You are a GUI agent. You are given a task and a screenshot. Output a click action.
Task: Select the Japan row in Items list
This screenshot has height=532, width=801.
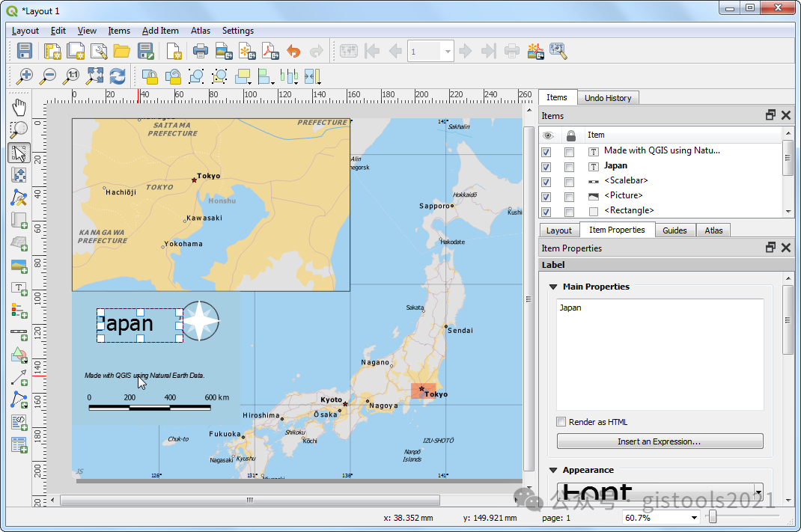click(661, 166)
